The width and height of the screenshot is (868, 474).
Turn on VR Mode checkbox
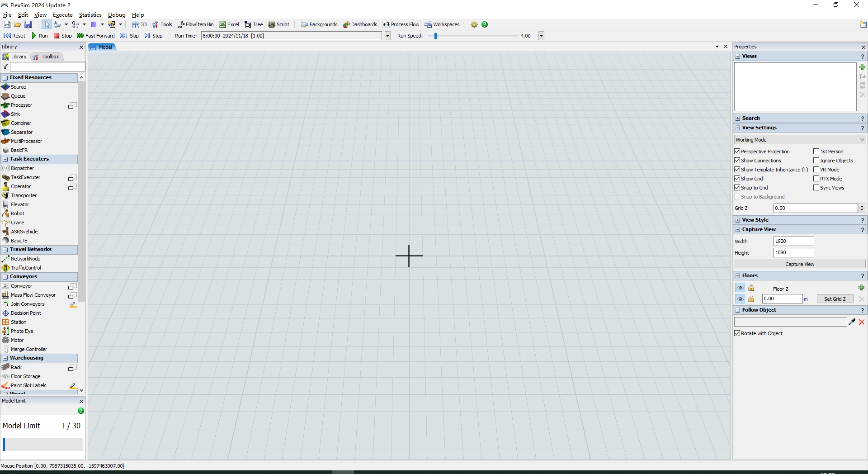coord(816,170)
